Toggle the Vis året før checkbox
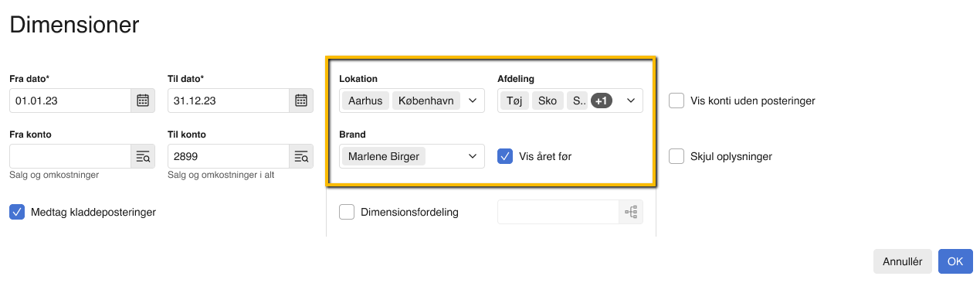980x283 pixels. [505, 156]
